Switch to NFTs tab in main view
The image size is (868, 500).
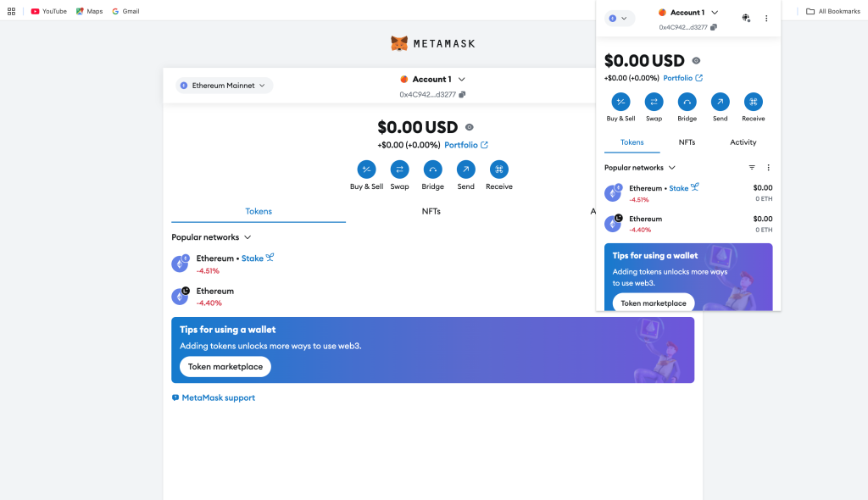tap(431, 211)
